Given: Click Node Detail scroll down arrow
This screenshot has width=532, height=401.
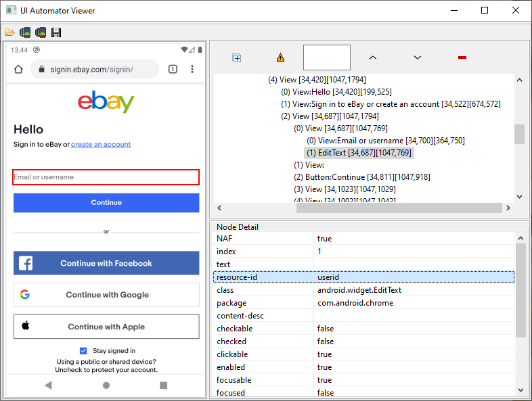Looking at the screenshot, I should coord(520,390).
